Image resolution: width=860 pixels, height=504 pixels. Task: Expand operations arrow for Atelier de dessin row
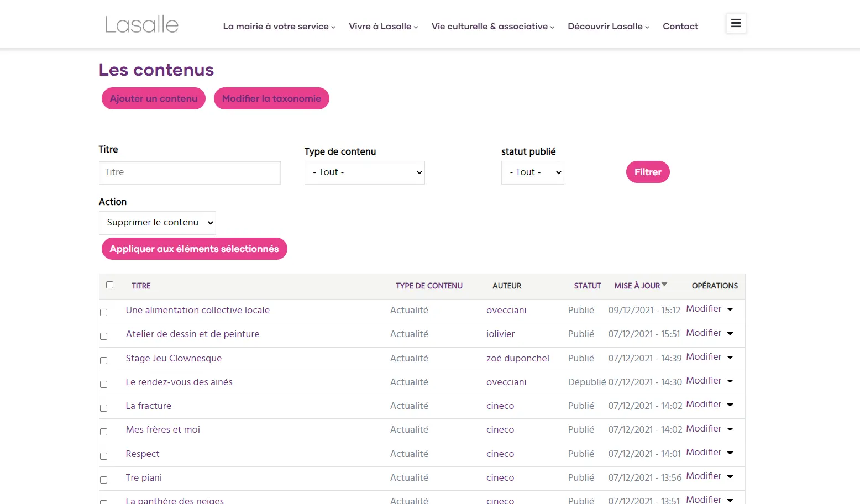730,333
